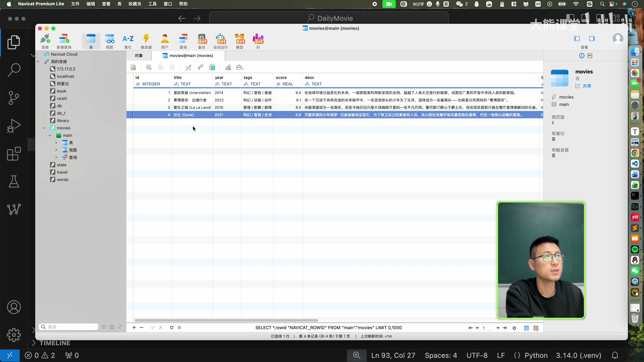Switch to the 对象 tab
Screen dimensions: 644x362
pyautogui.click(x=139, y=56)
